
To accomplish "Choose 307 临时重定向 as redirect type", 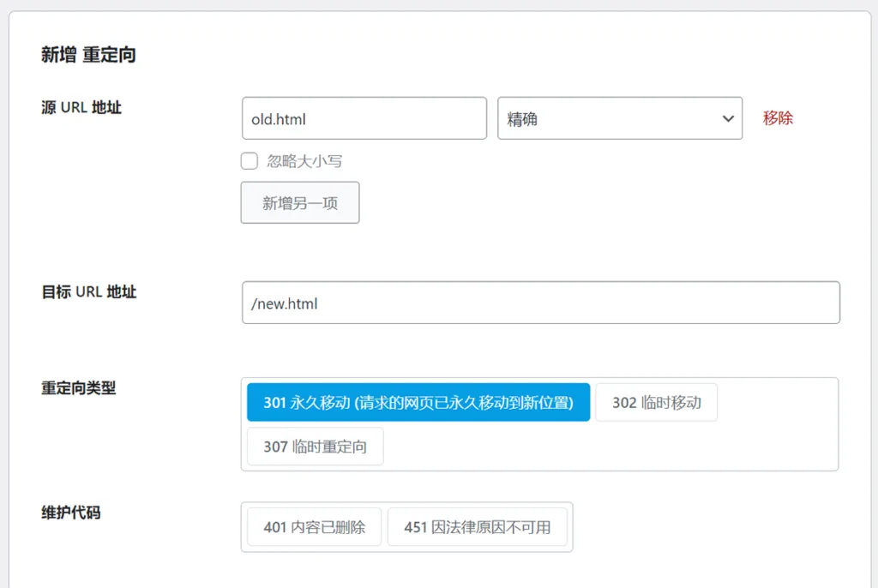I will pyautogui.click(x=314, y=446).
